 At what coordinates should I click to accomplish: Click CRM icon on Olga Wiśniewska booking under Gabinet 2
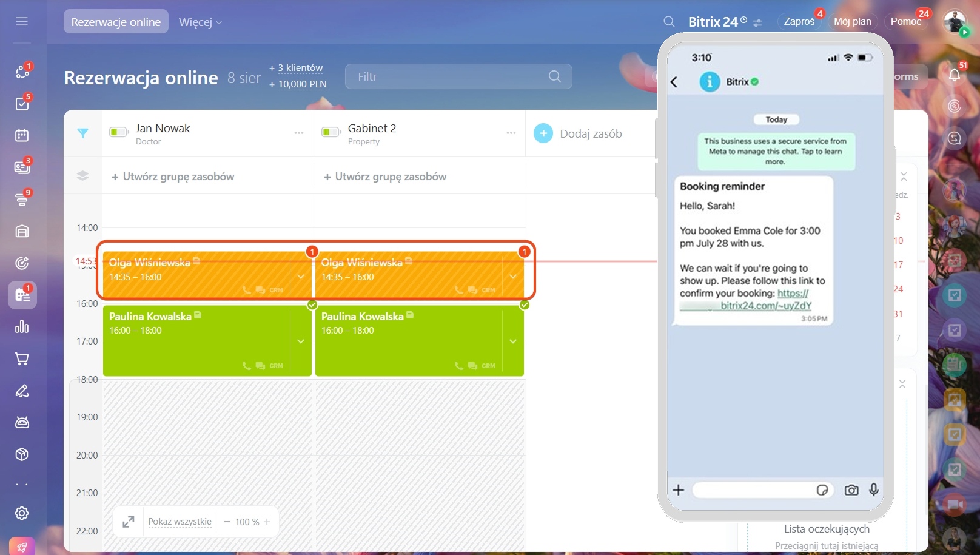488,290
